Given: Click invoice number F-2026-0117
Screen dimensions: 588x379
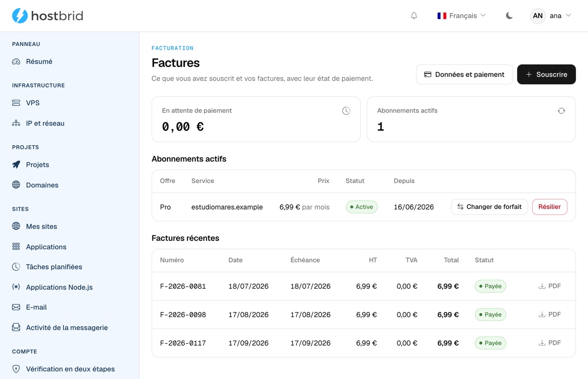Looking at the screenshot, I should pos(183,343).
